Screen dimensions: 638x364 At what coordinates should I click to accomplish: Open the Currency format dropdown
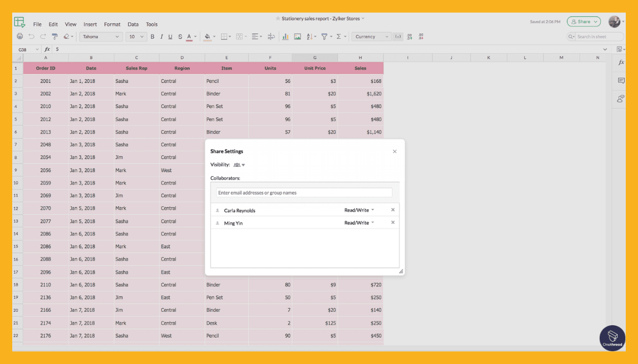(x=371, y=36)
